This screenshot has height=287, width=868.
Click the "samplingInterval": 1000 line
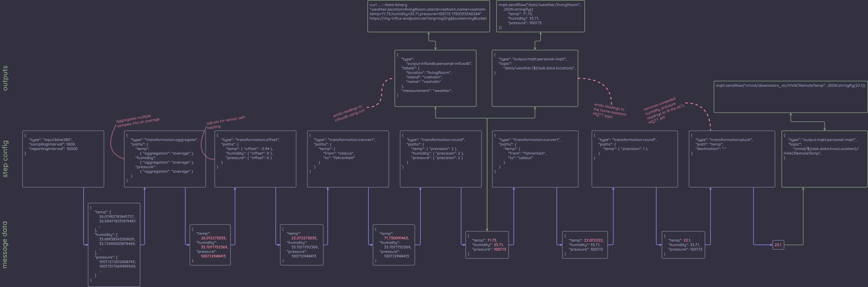(x=52, y=144)
